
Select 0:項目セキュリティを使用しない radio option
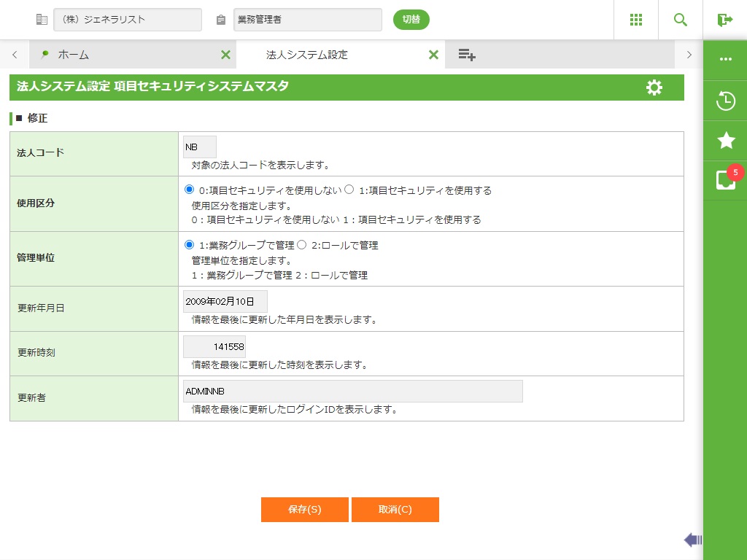[190, 190]
